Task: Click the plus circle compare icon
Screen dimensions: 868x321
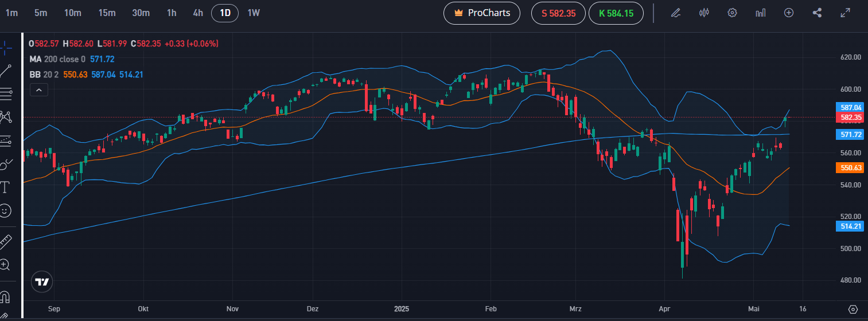Action: 789,13
